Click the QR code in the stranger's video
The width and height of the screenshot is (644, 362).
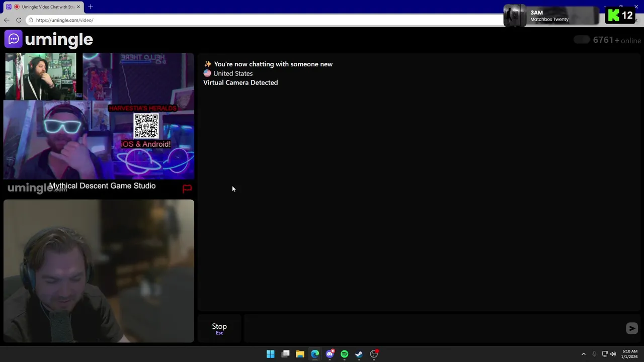pos(146,126)
